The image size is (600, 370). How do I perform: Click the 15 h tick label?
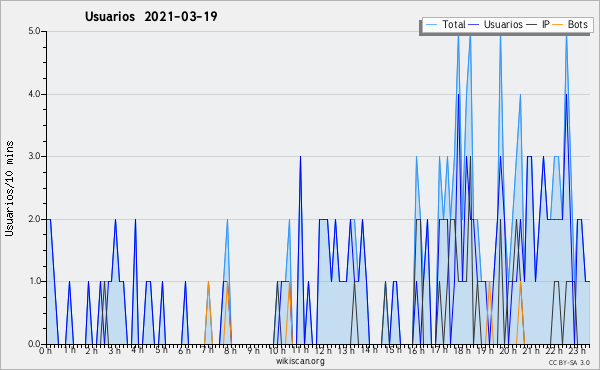[x=393, y=351]
